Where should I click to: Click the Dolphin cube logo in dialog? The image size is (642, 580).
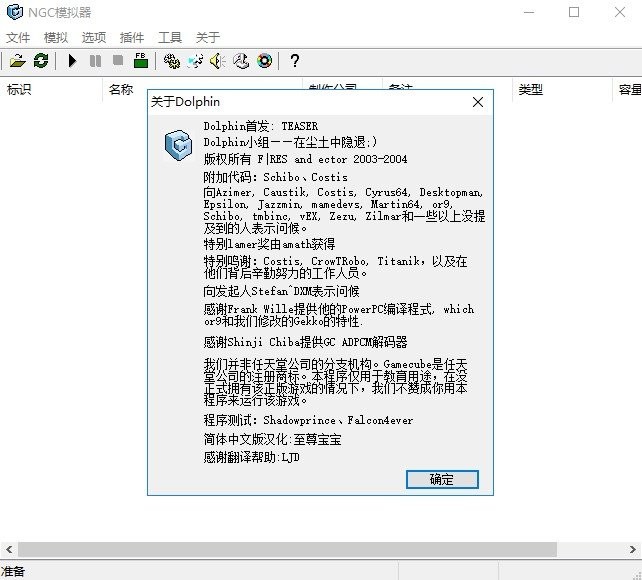(x=179, y=145)
